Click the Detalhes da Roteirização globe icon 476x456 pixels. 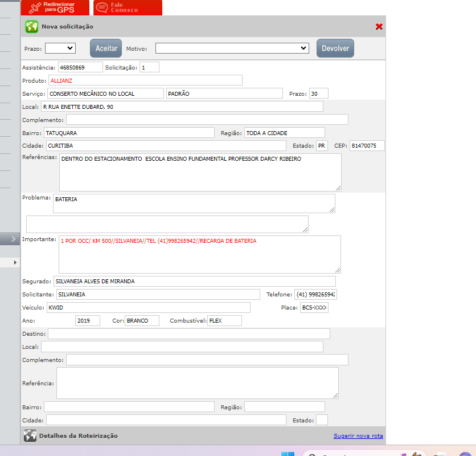pos(30,435)
